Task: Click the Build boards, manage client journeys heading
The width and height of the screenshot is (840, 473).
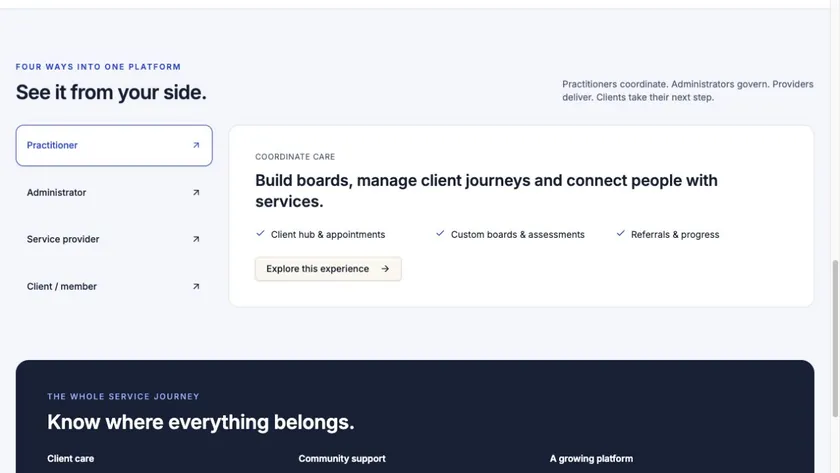Action: click(486, 191)
